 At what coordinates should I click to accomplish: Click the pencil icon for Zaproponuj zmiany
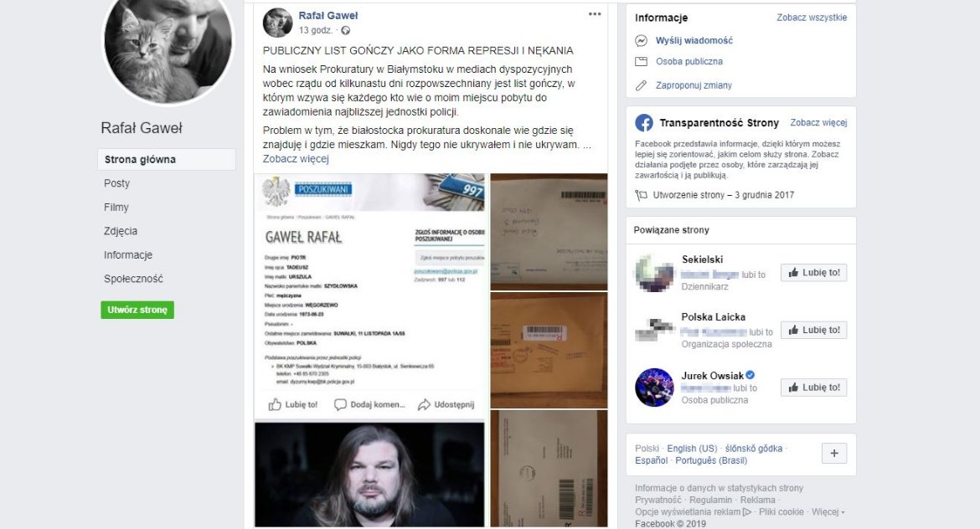(x=641, y=85)
